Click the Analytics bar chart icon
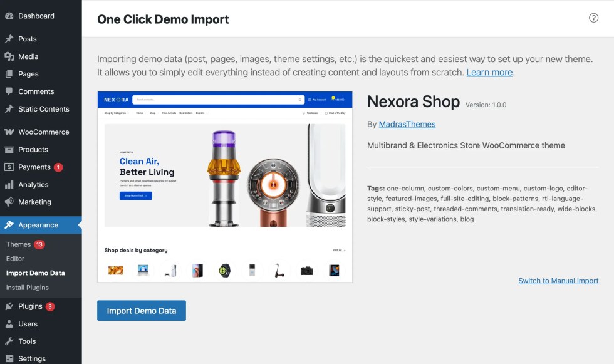This screenshot has width=614, height=364. [x=9, y=184]
